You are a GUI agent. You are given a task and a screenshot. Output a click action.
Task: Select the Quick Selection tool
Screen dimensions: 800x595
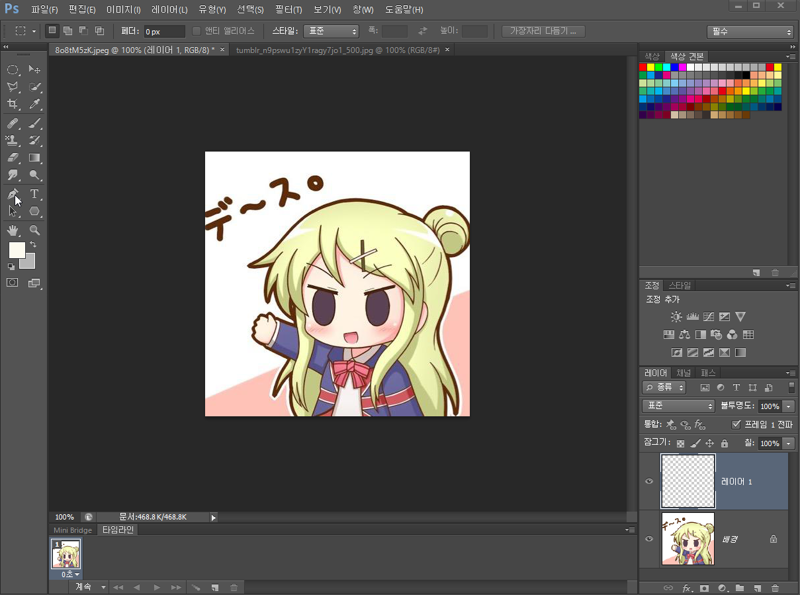pyautogui.click(x=34, y=87)
